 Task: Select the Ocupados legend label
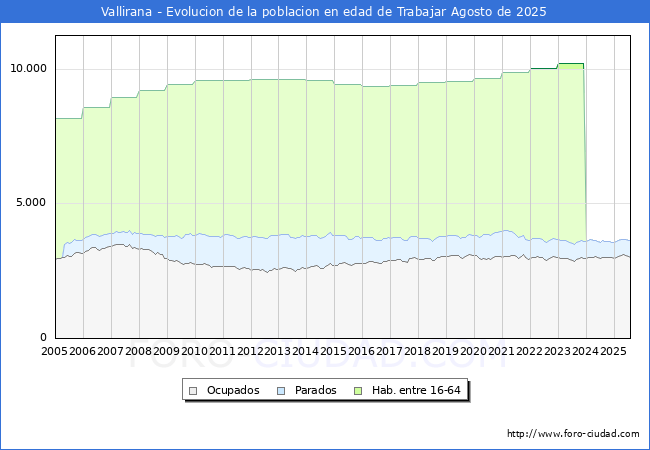(233, 390)
